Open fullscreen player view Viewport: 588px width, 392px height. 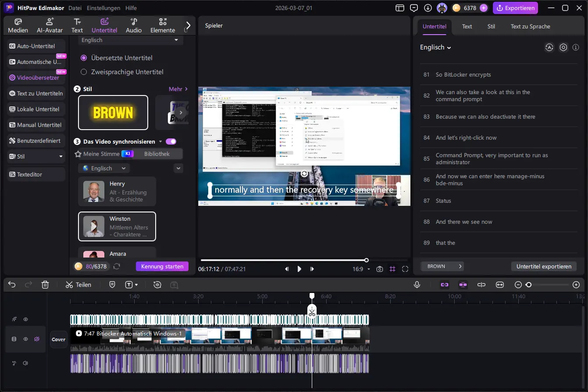point(405,269)
